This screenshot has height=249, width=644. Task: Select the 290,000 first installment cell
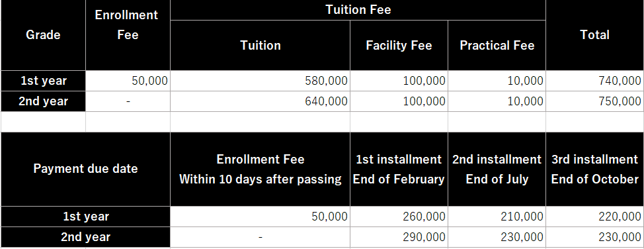pyautogui.click(x=399, y=237)
